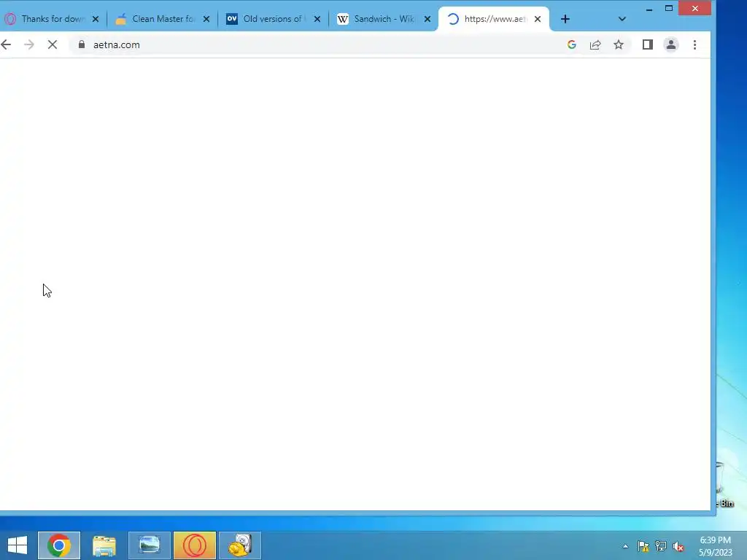
Task: Stop loading the aetna.com page
Action: (53, 44)
